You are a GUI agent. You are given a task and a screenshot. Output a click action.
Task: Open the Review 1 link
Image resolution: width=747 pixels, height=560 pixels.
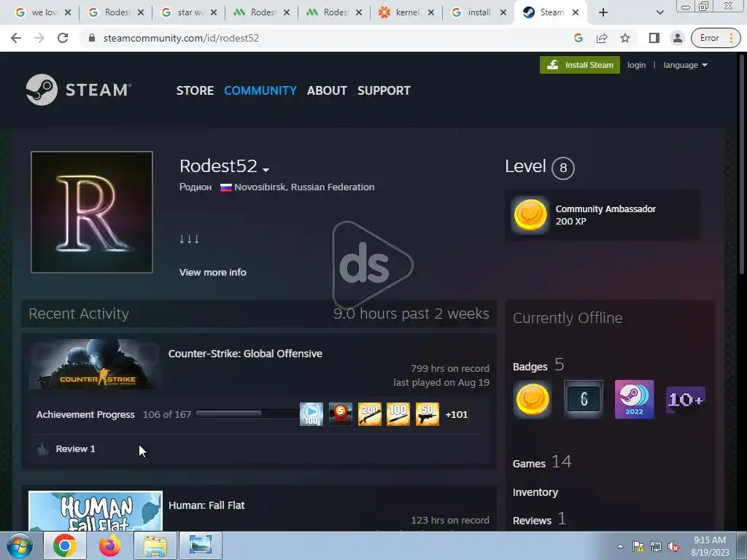click(x=75, y=449)
